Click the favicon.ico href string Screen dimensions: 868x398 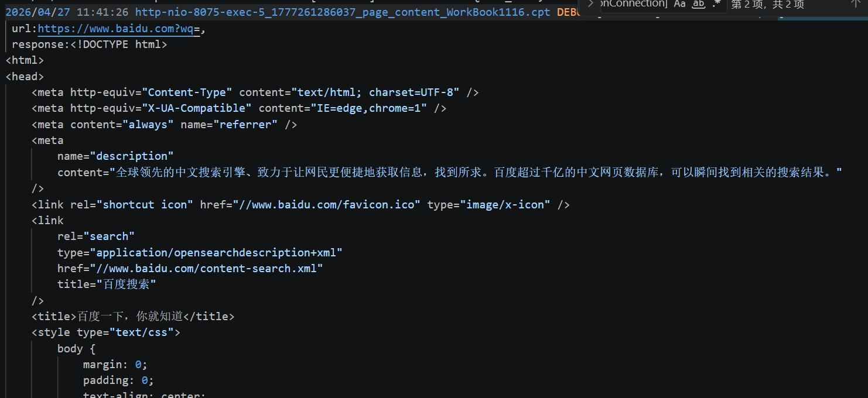coord(327,205)
